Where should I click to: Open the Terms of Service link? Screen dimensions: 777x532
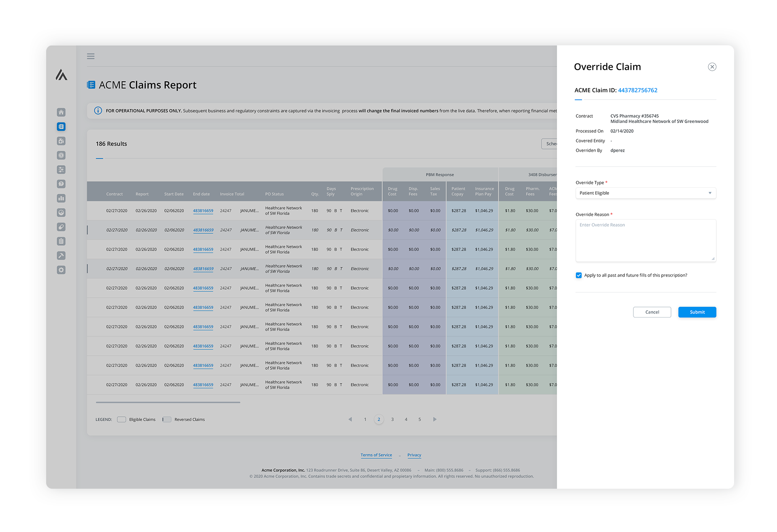point(376,455)
